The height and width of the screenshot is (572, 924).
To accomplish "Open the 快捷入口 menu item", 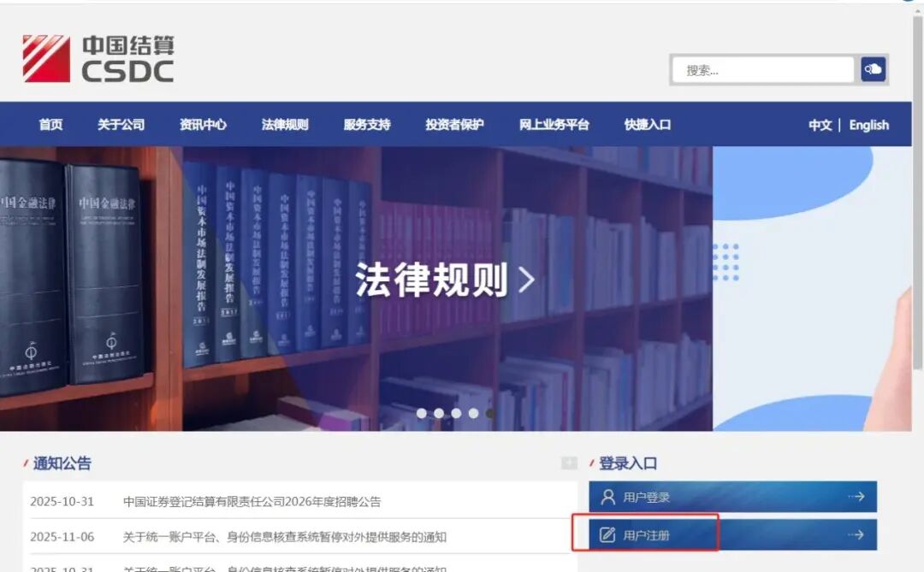I will tap(647, 124).
